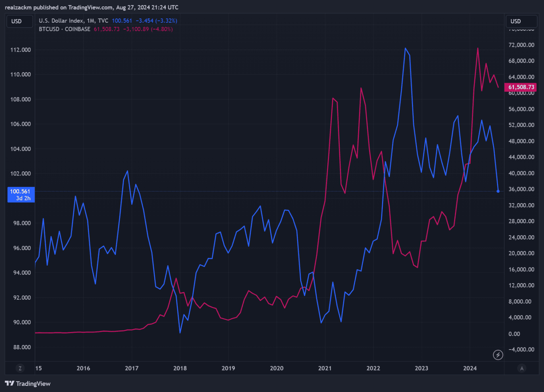This screenshot has height=392, width=544.
Task: Click the 1M interval in the legend
Action: pos(91,21)
